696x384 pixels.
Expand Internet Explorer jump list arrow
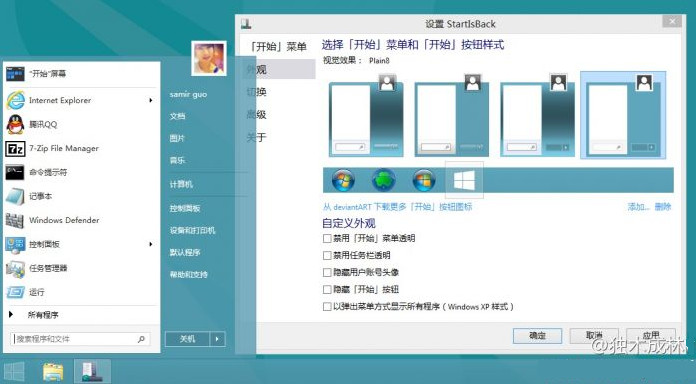151,100
